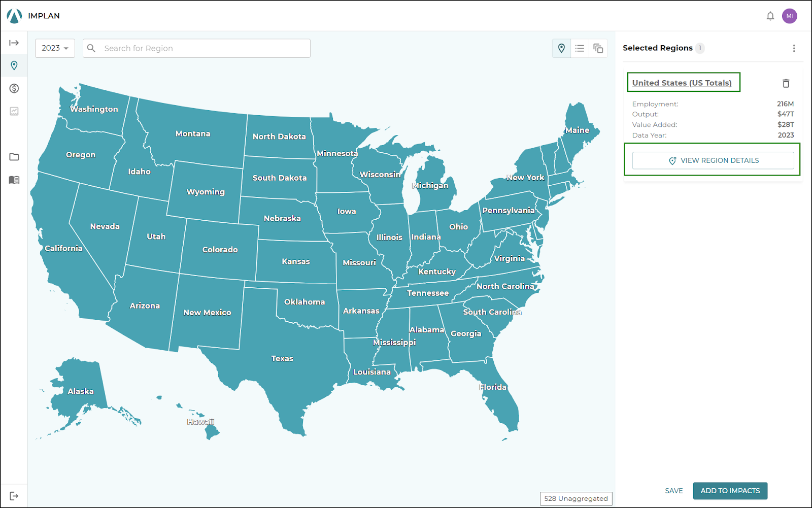The height and width of the screenshot is (508, 812).
Task: Click the IMPLAN logo icon
Action: click(x=14, y=16)
